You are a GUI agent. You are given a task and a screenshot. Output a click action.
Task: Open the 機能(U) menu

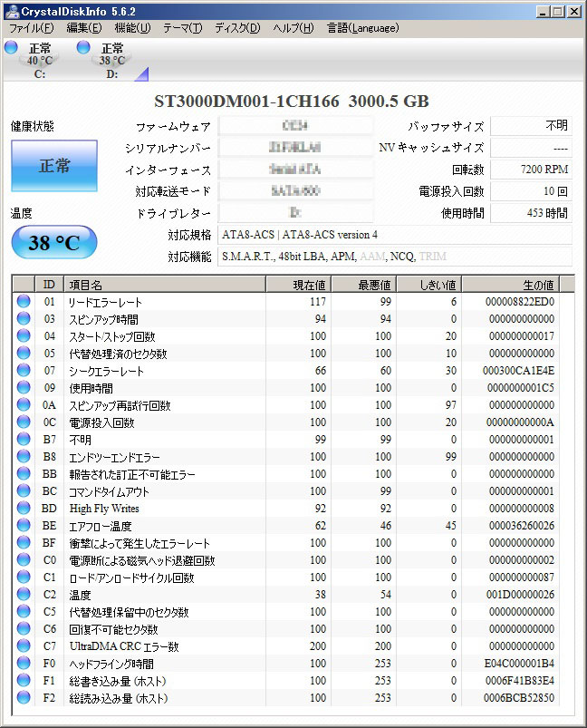point(133,28)
